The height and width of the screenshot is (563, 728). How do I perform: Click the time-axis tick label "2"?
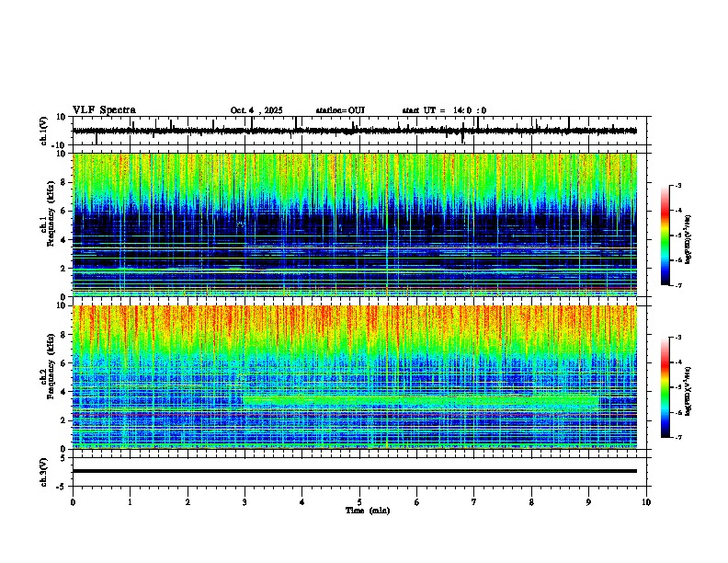click(188, 502)
